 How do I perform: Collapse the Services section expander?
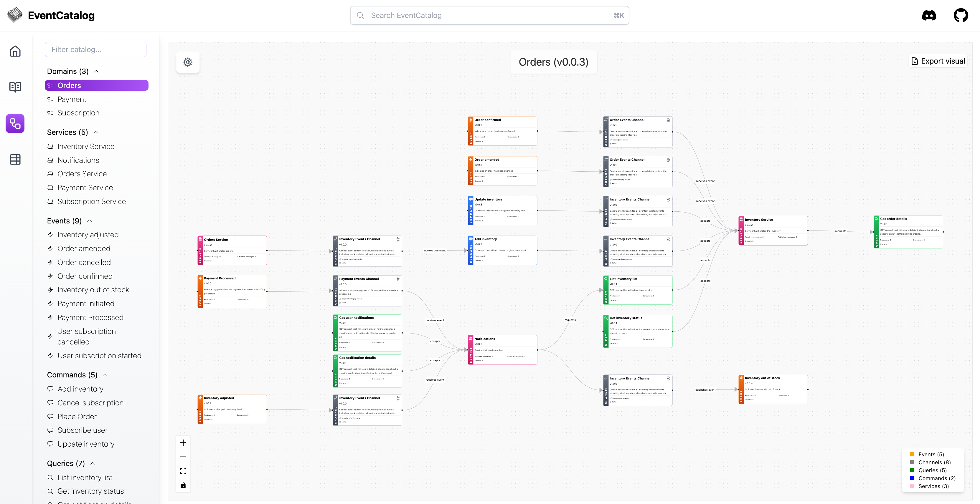(x=96, y=132)
